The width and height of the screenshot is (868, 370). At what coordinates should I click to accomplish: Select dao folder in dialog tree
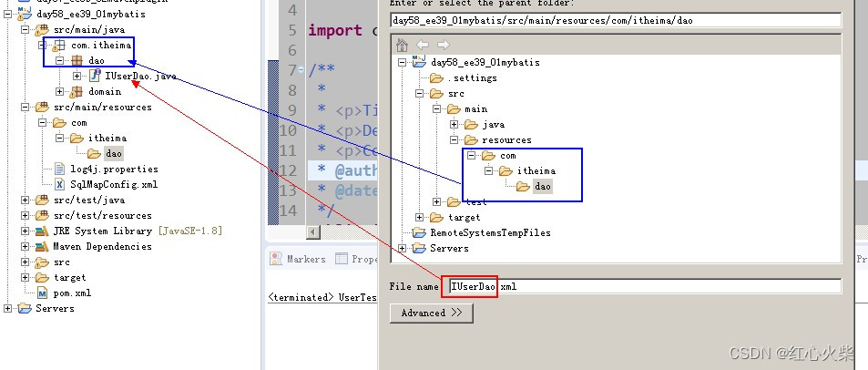[543, 187]
